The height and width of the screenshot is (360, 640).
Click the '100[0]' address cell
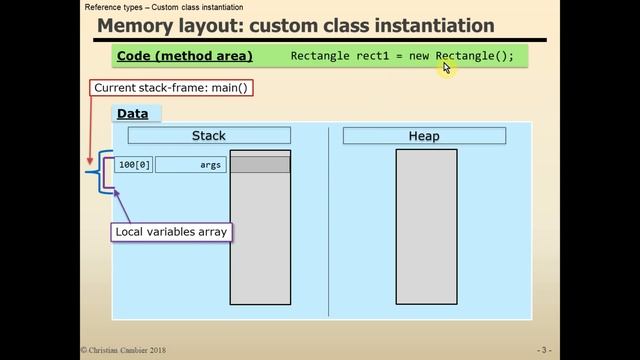pos(134,165)
